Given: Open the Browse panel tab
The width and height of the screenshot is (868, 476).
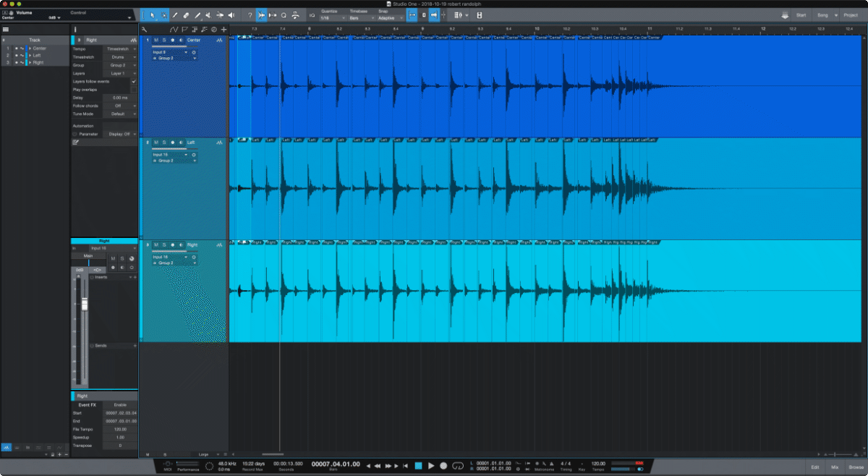Looking at the screenshot, I should (x=856, y=467).
